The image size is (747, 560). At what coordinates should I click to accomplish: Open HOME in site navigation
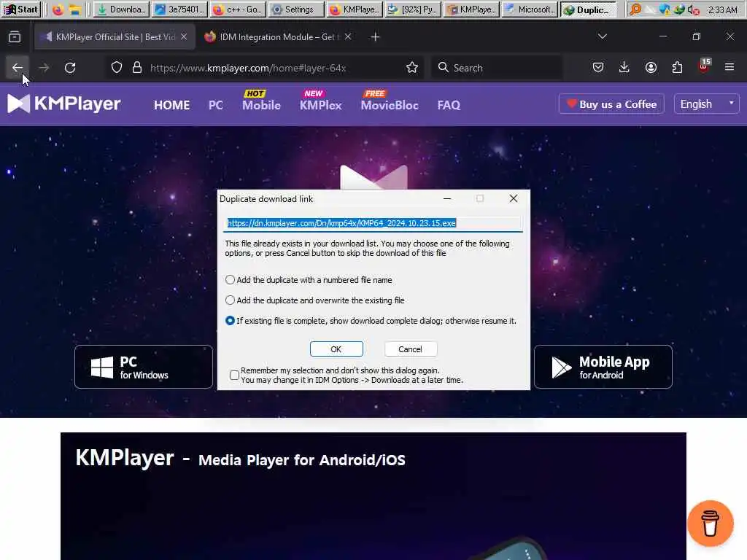point(172,105)
